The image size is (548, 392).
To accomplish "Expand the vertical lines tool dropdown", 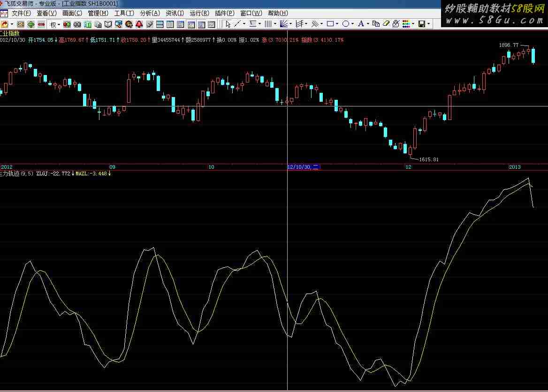I will 275,24.
